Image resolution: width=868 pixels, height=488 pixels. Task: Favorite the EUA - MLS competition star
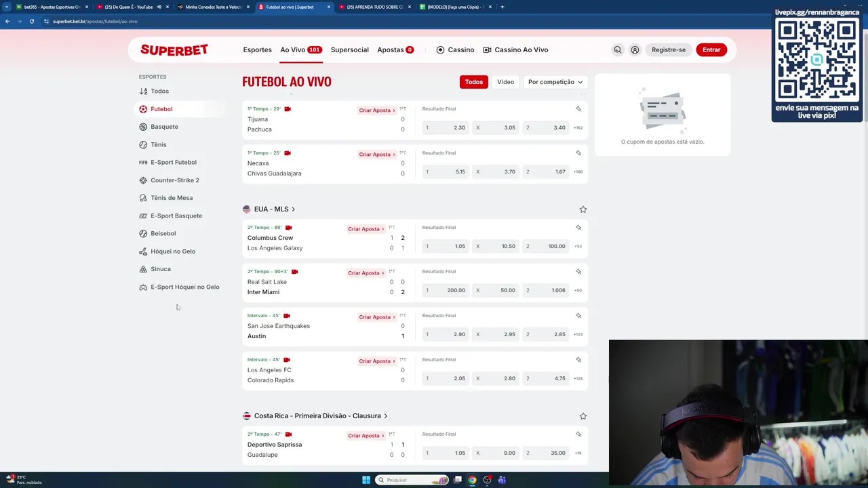583,209
